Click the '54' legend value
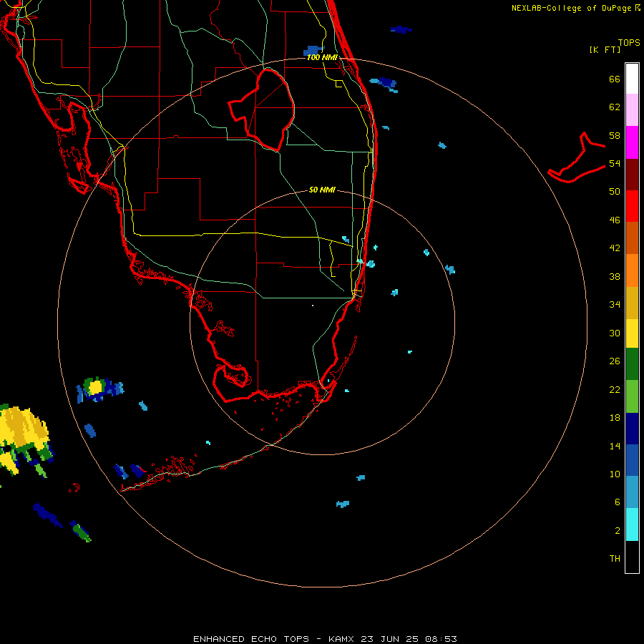 click(x=615, y=163)
